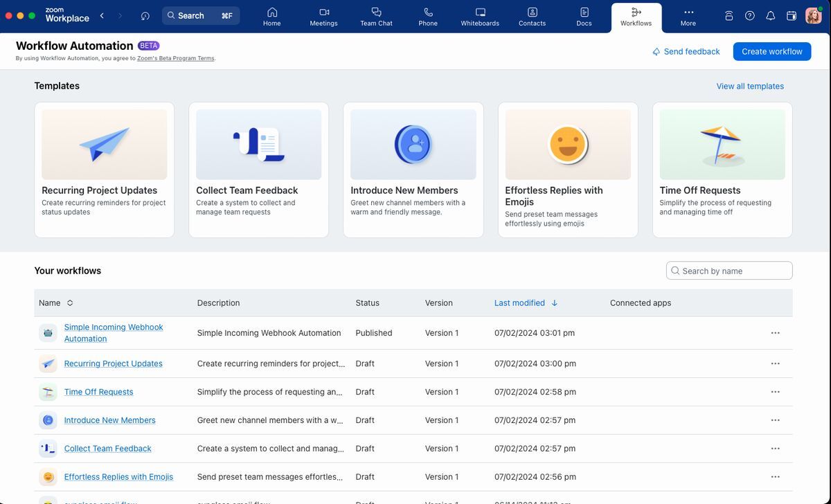Click the Send feedback link
831x504 pixels.
tap(686, 51)
